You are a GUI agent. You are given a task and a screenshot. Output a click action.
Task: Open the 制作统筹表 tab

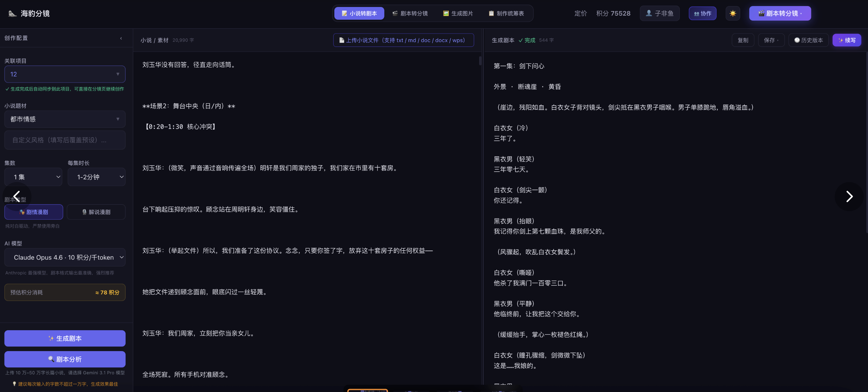tap(506, 14)
